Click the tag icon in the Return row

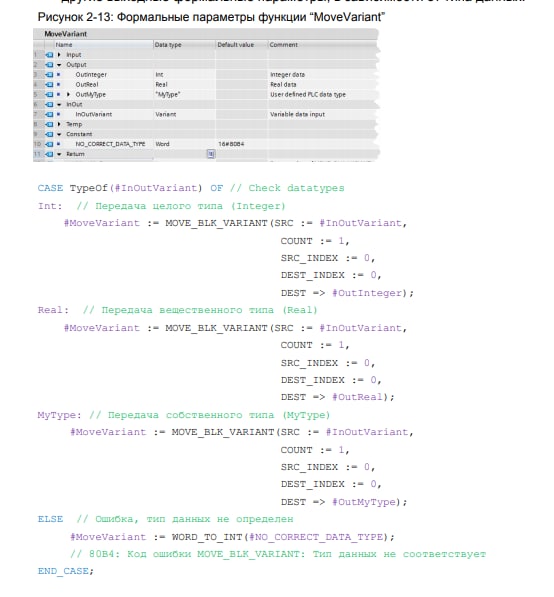click(49, 154)
